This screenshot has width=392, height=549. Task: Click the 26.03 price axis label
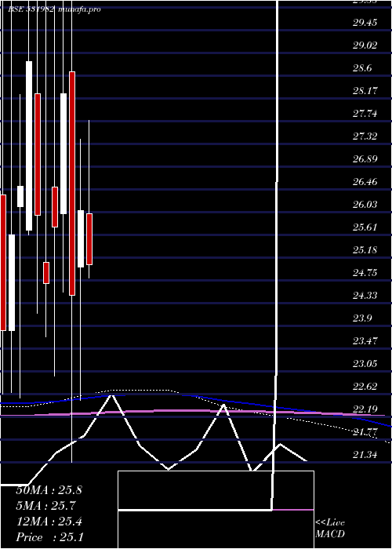365,204
